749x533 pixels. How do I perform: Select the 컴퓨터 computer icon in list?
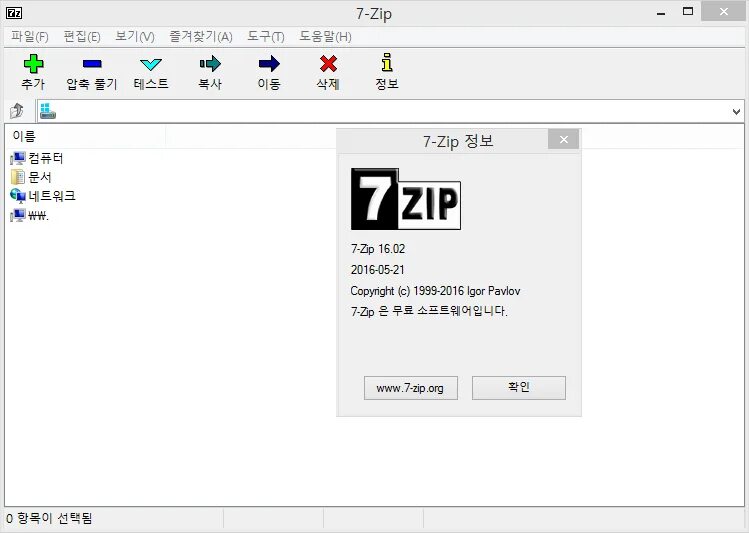tap(18, 158)
